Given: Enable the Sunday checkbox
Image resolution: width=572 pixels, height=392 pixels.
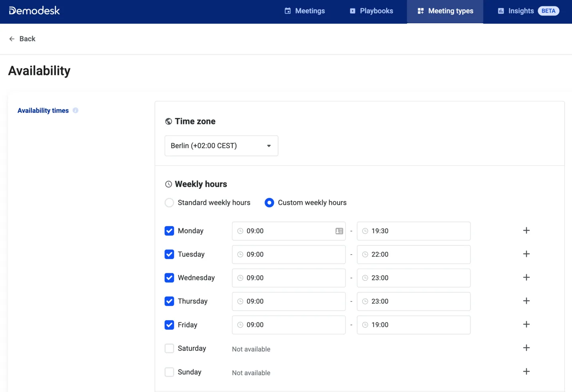Looking at the screenshot, I should click(169, 372).
